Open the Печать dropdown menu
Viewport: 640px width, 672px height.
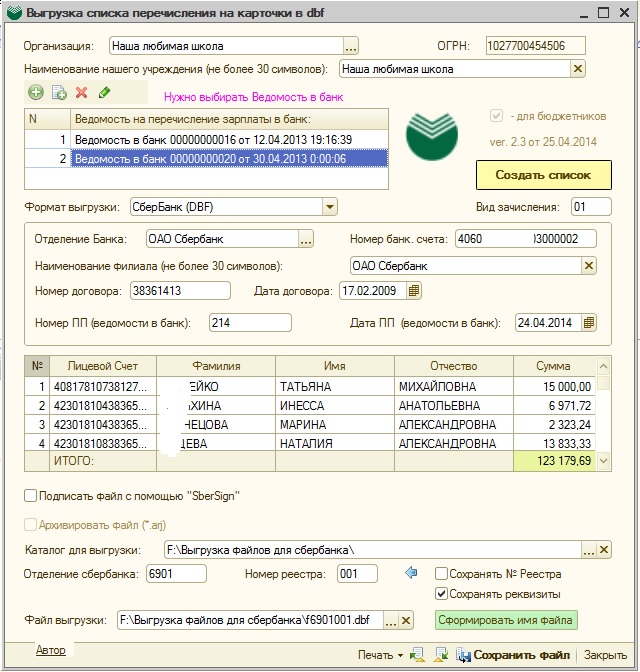380,655
